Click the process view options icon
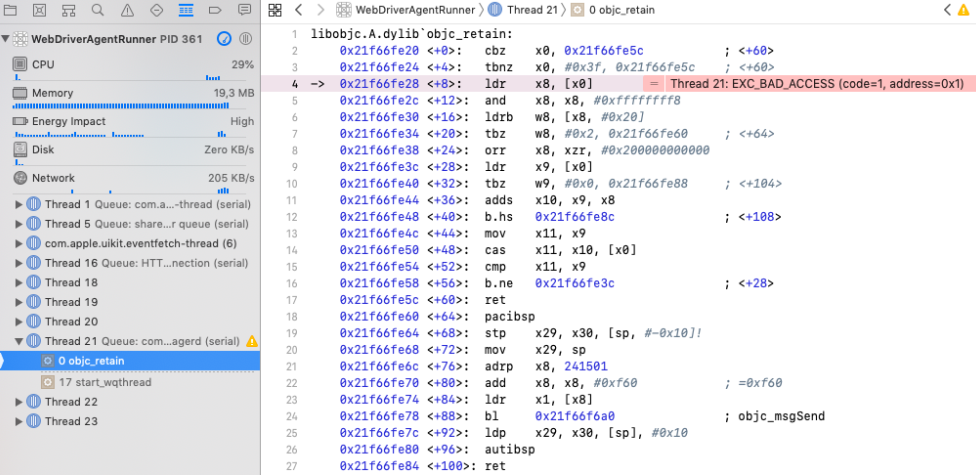The width and height of the screenshot is (976, 475). pos(246,39)
